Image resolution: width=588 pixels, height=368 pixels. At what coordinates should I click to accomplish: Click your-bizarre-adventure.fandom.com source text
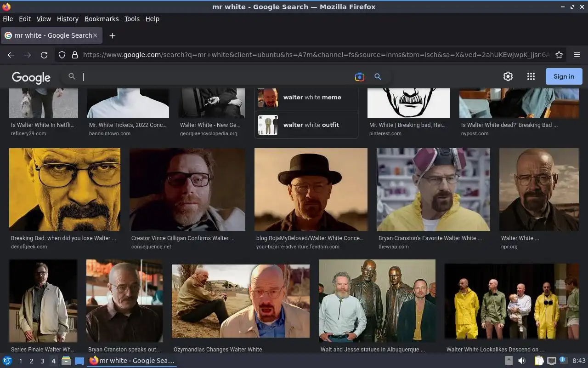coord(298,247)
